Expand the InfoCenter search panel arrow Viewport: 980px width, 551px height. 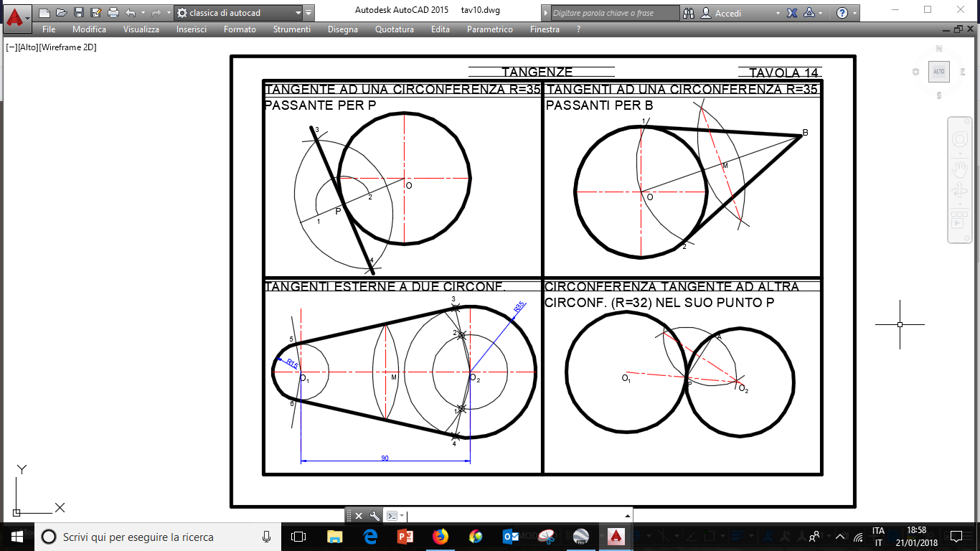(x=545, y=13)
